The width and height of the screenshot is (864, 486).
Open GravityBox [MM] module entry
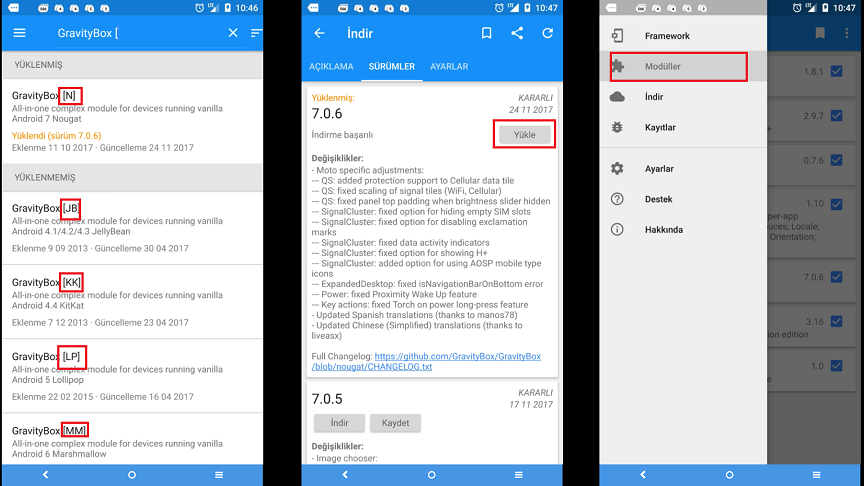pyautogui.click(x=132, y=439)
